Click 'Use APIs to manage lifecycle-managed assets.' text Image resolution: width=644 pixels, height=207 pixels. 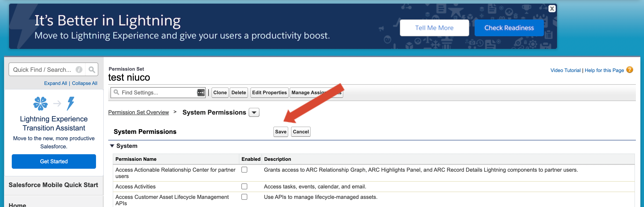(x=320, y=197)
